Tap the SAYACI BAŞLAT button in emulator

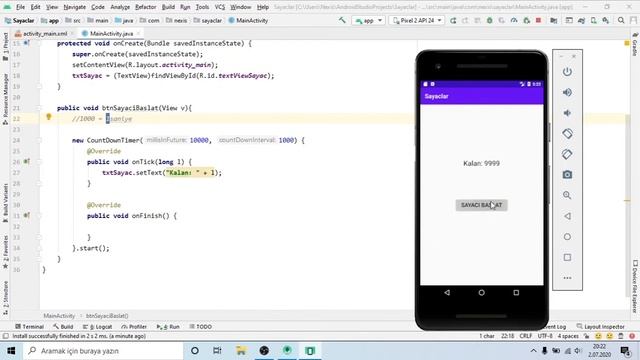482,205
